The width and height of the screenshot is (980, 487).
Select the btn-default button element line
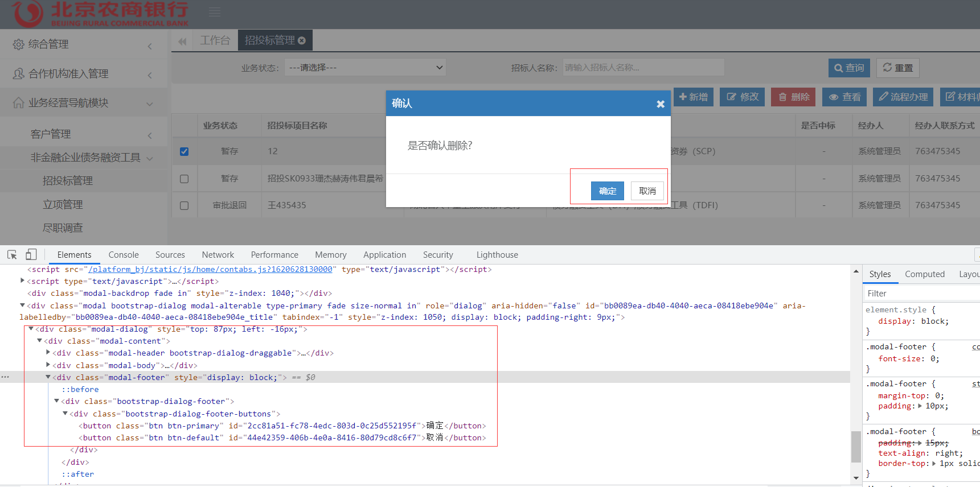tap(282, 438)
